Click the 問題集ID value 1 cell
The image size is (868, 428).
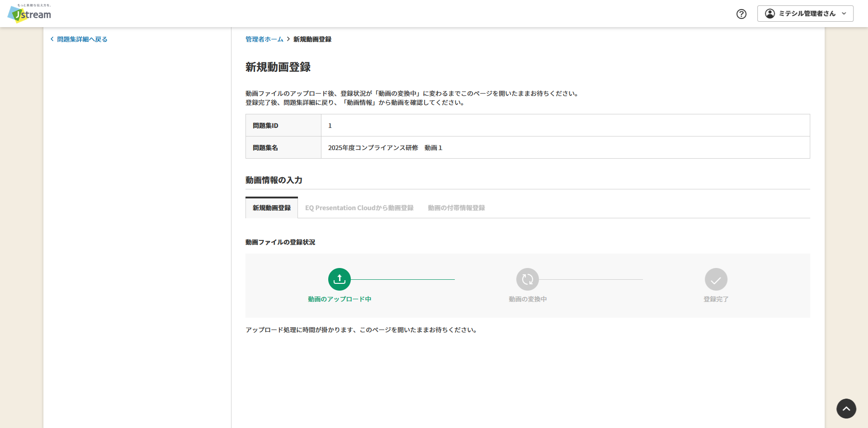click(x=566, y=125)
